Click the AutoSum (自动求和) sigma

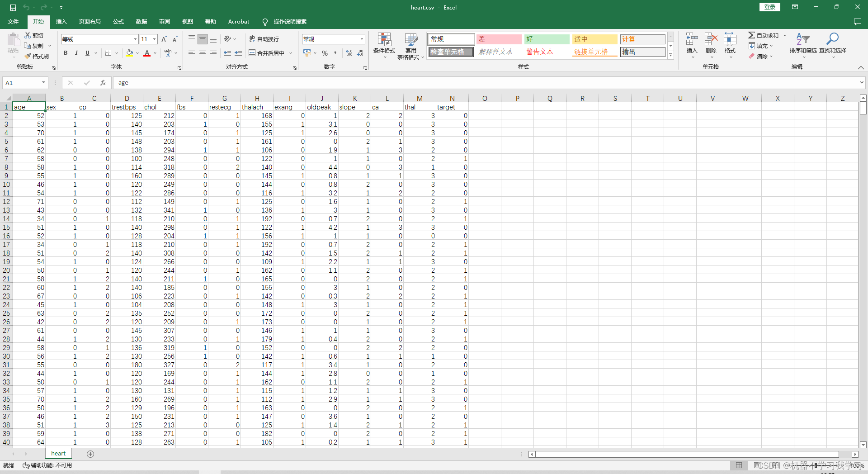[751, 35]
